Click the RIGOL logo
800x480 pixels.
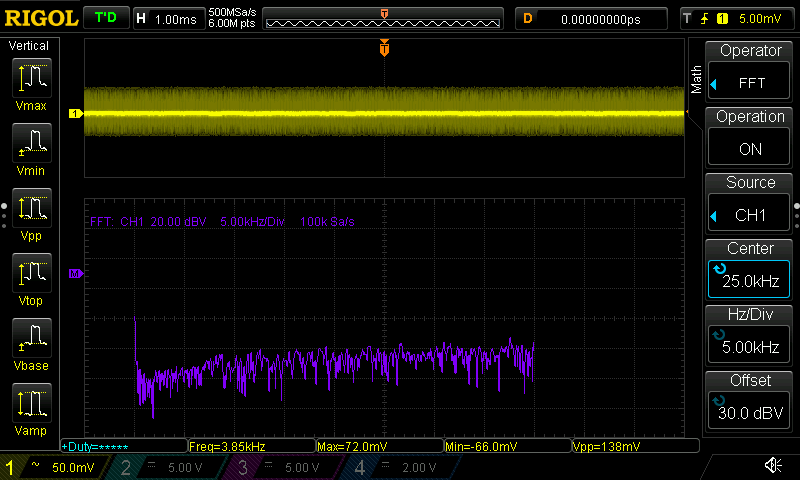point(41,19)
